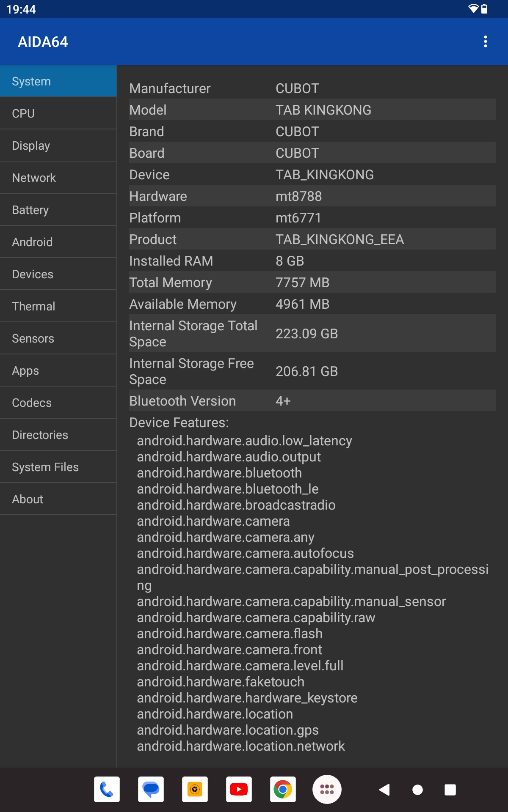
Task: Select the Installed RAM 8 GB value
Action: click(x=290, y=261)
